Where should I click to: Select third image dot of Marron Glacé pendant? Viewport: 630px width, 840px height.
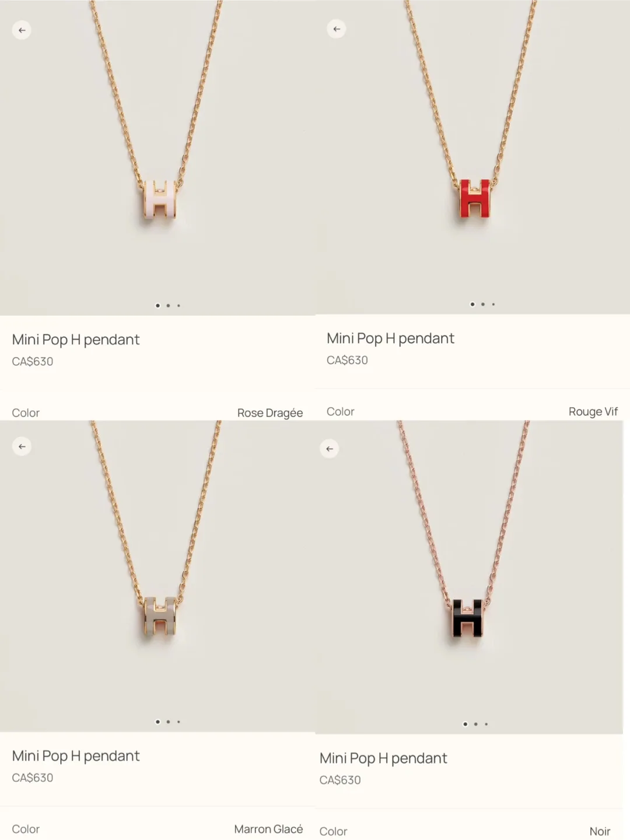178,722
